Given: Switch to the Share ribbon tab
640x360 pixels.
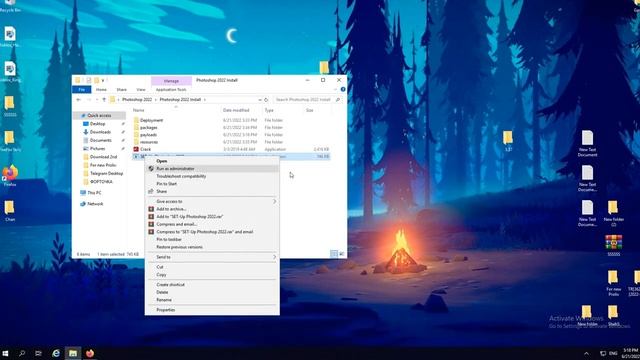Looking at the screenshot, I should tap(121, 89).
